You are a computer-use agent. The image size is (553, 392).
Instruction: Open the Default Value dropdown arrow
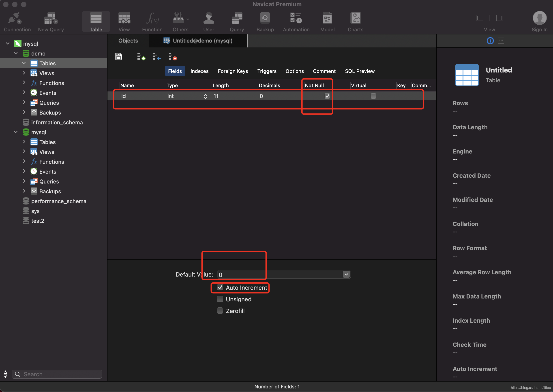tap(346, 275)
